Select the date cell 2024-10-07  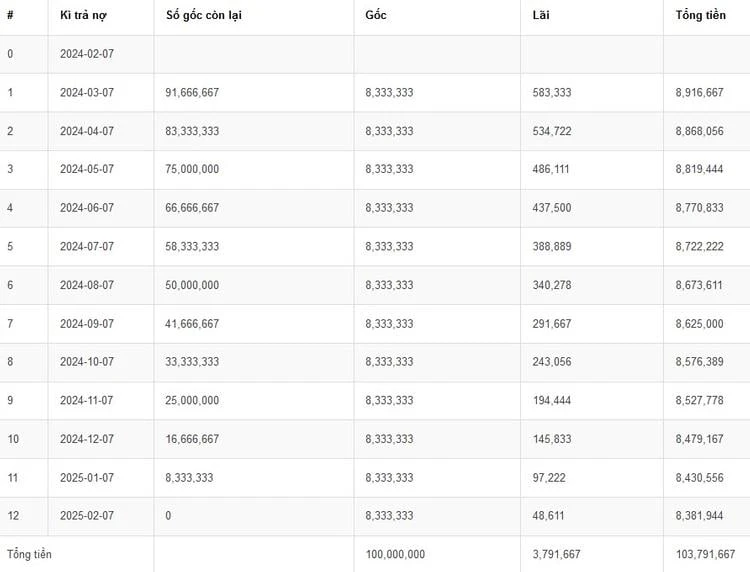coord(87,362)
